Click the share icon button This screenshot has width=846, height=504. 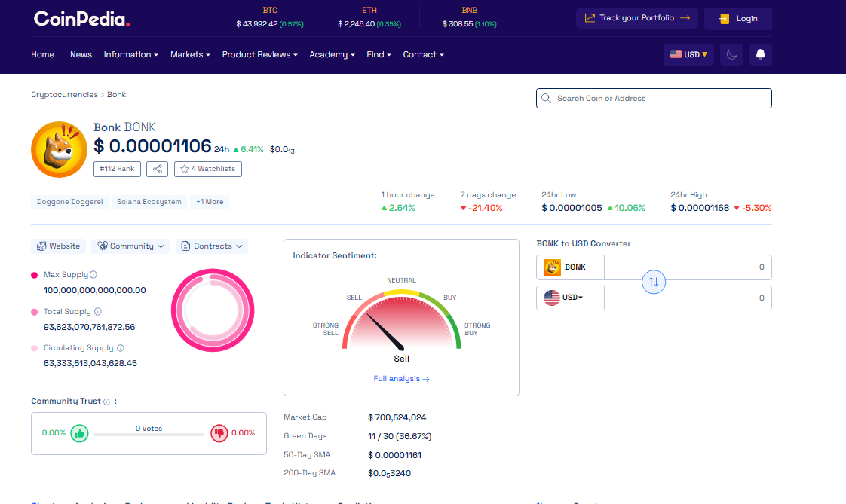pos(157,170)
